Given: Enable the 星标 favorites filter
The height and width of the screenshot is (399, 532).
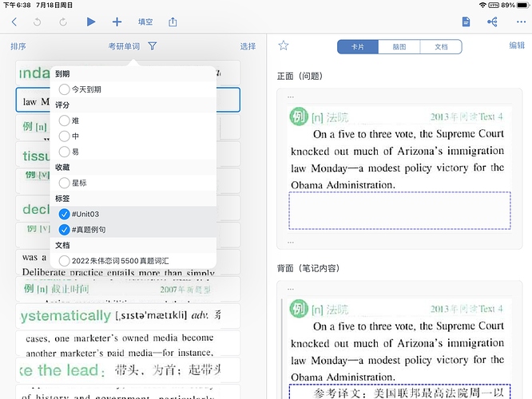Looking at the screenshot, I should pyautogui.click(x=133, y=183).
